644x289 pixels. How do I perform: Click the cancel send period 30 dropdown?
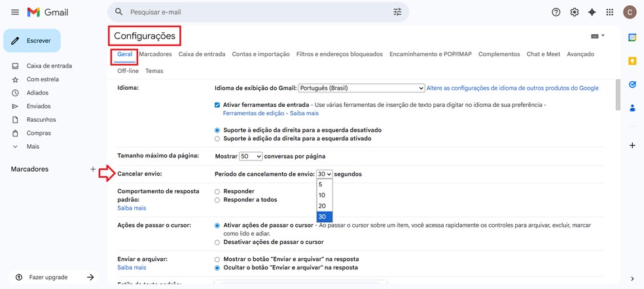[325, 174]
